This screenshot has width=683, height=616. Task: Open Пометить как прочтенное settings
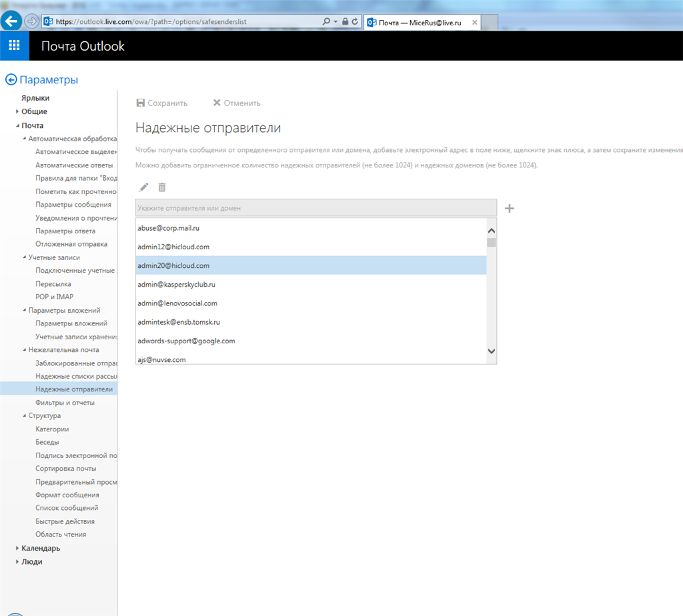76,191
